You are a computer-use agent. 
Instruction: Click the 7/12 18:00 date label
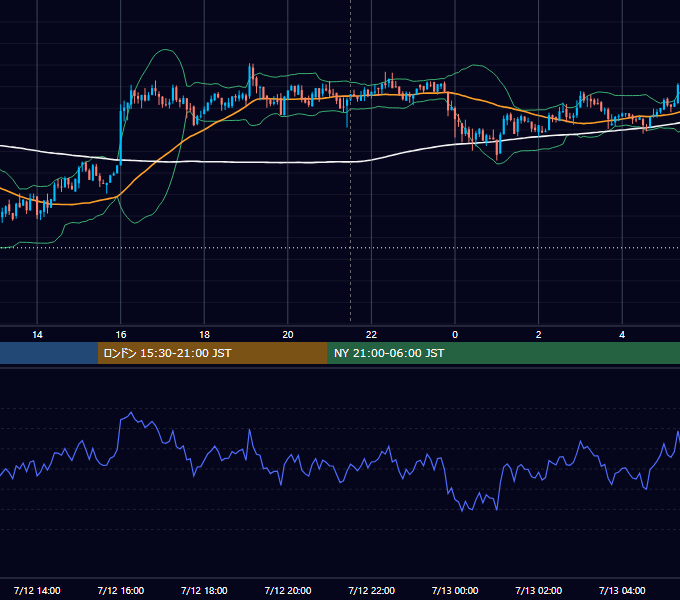coord(204,590)
